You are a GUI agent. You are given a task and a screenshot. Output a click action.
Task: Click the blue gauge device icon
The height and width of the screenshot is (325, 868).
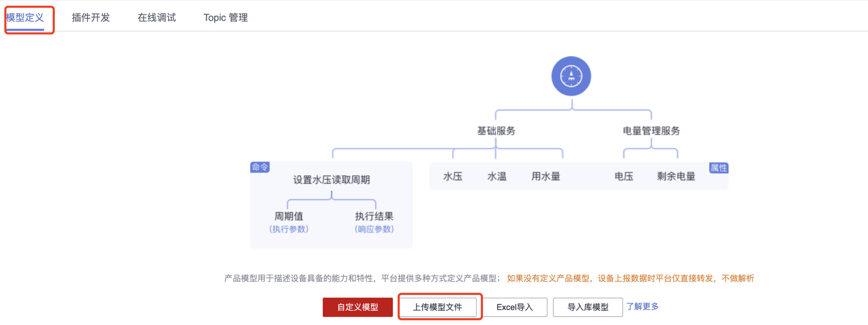click(571, 76)
